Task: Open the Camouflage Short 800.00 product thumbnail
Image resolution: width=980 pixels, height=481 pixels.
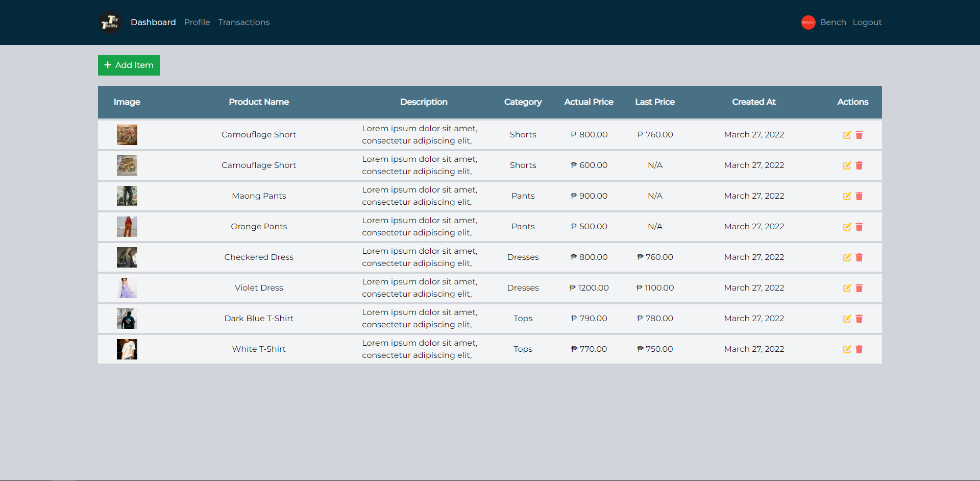Action: (x=127, y=135)
